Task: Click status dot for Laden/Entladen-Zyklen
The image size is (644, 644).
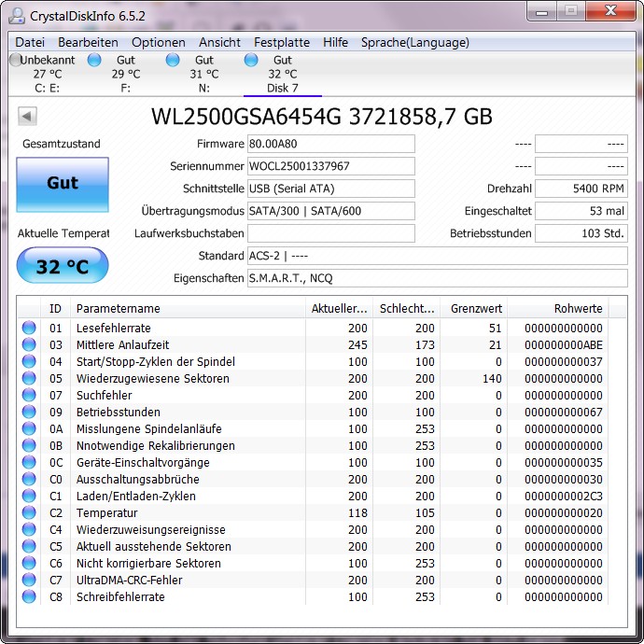Action: [x=29, y=497]
